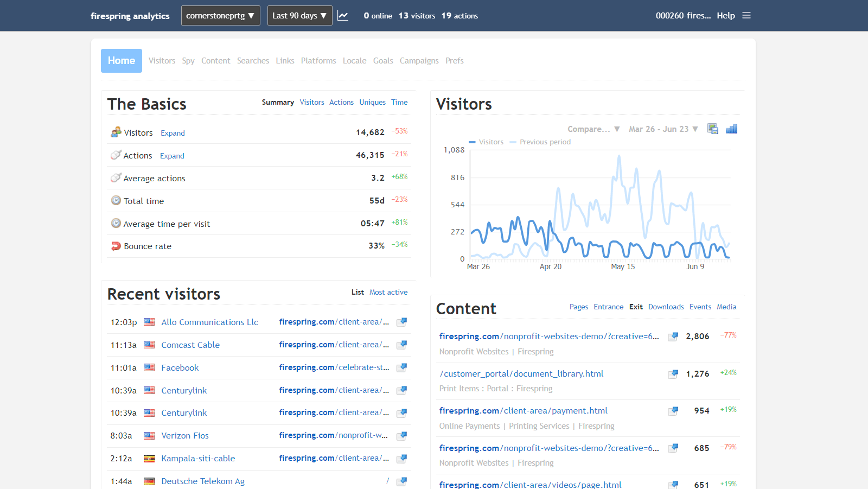Click the US flag beside Facebook visitor
The image size is (868, 489).
[149, 367]
